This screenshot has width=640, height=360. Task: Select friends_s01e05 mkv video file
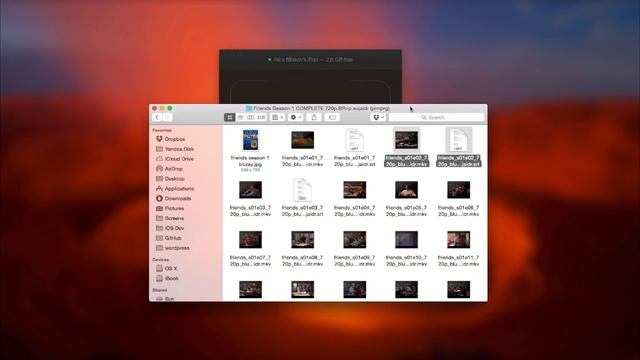coord(407,190)
